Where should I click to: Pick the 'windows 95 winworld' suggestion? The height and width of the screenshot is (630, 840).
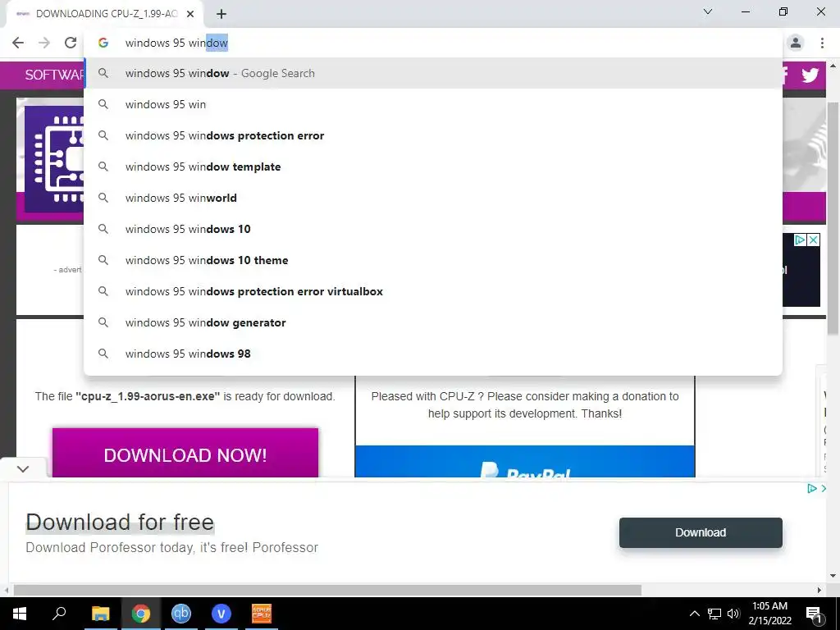click(433, 198)
